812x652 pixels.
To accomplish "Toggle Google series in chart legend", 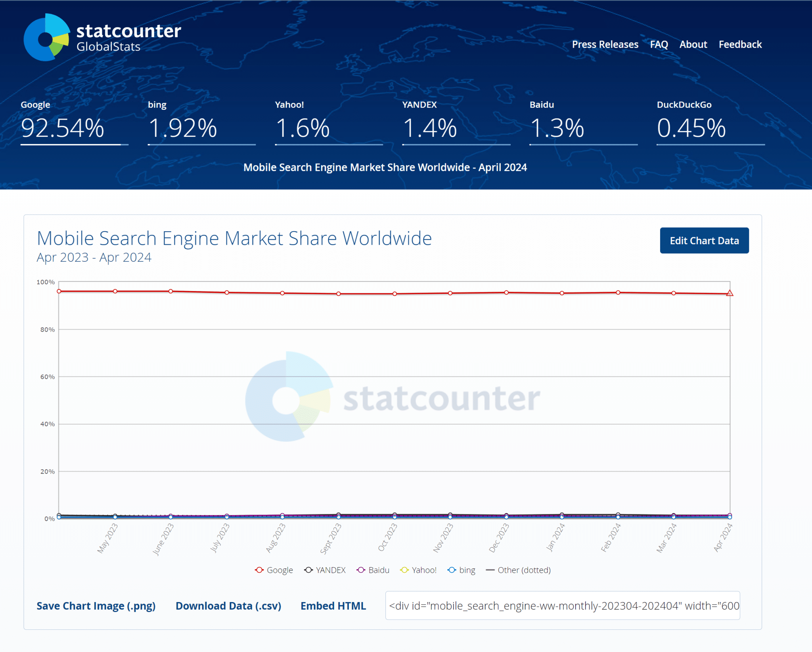I will [274, 570].
